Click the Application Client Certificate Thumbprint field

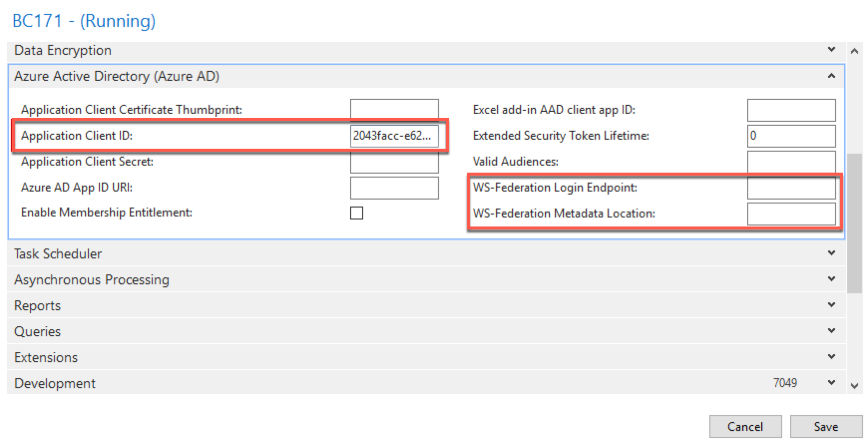pos(394,110)
